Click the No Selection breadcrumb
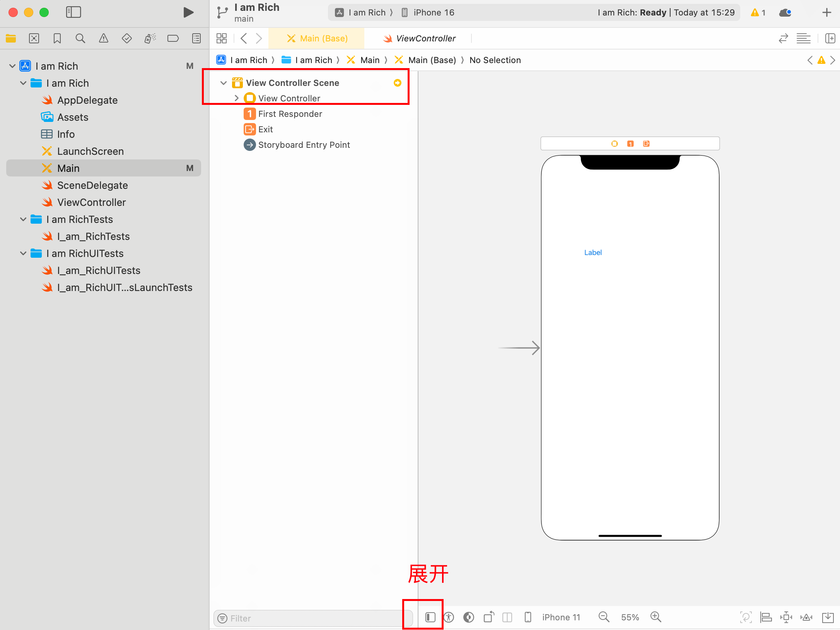Image resolution: width=840 pixels, height=630 pixels. [x=495, y=60]
